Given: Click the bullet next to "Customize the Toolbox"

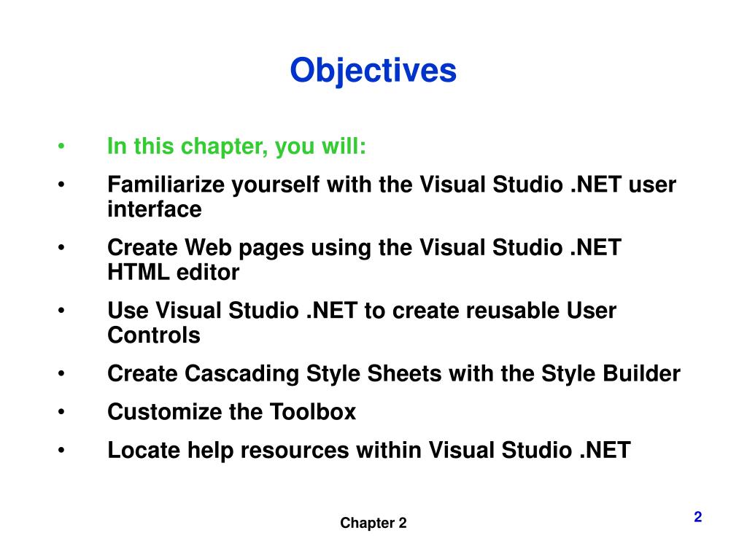Looking at the screenshot, I should [x=63, y=413].
